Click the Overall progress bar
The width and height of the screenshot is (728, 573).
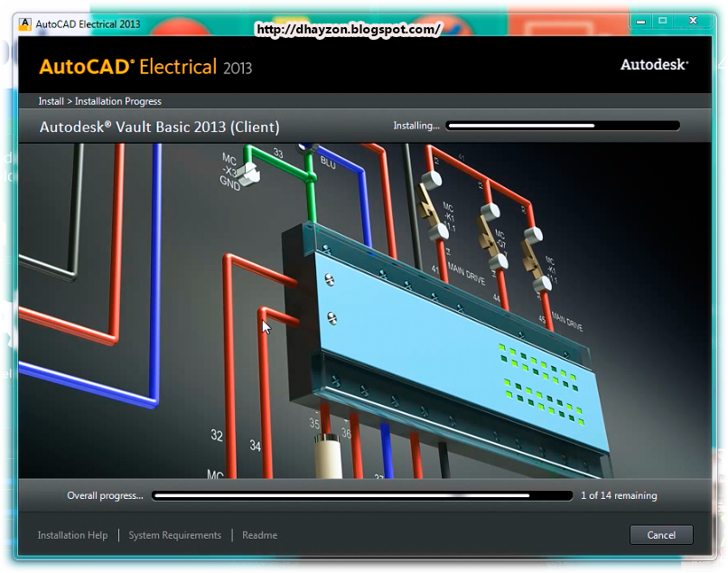click(x=361, y=495)
